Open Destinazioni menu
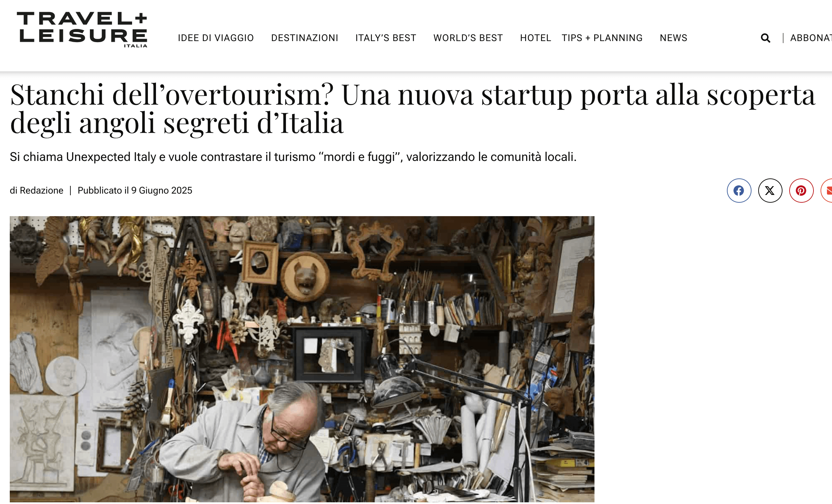The height and width of the screenshot is (504, 832). click(305, 38)
